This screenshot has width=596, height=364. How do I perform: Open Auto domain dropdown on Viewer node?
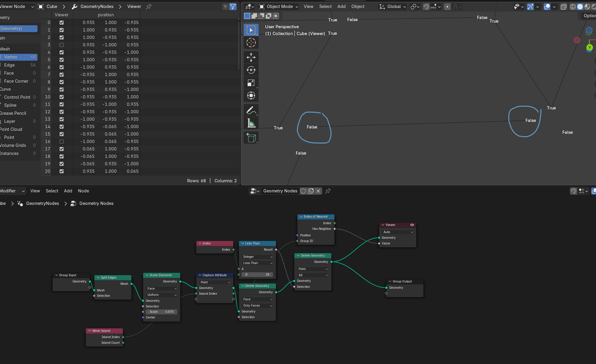point(398,232)
